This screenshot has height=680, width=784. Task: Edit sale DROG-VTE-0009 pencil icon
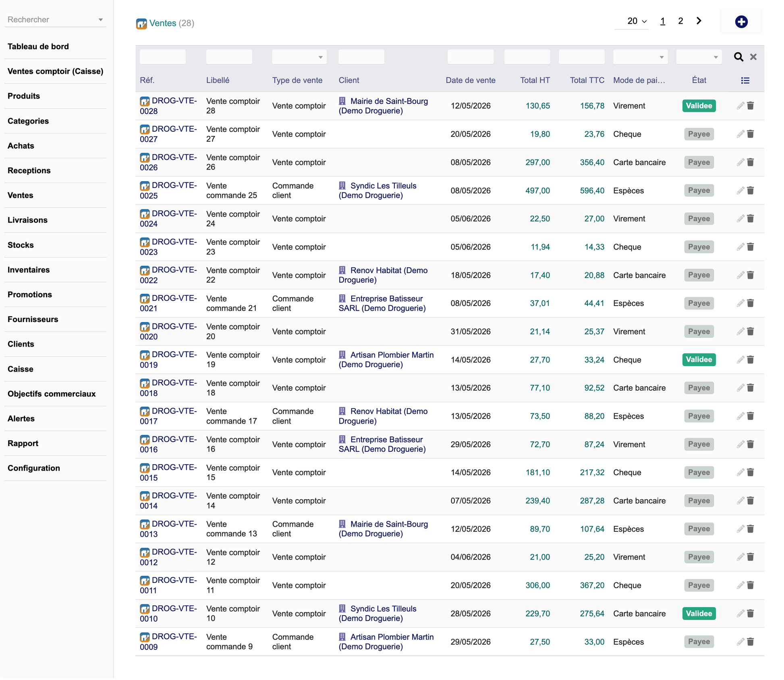740,642
